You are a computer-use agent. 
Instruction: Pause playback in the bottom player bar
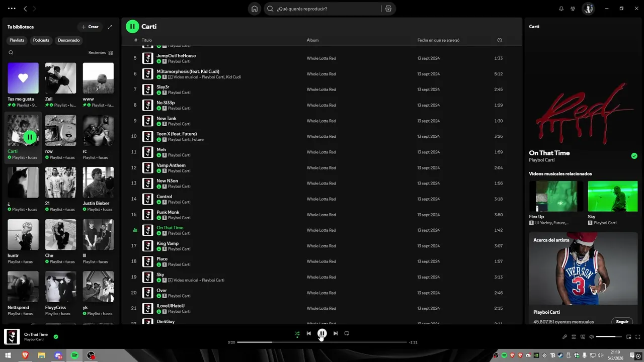click(x=322, y=333)
